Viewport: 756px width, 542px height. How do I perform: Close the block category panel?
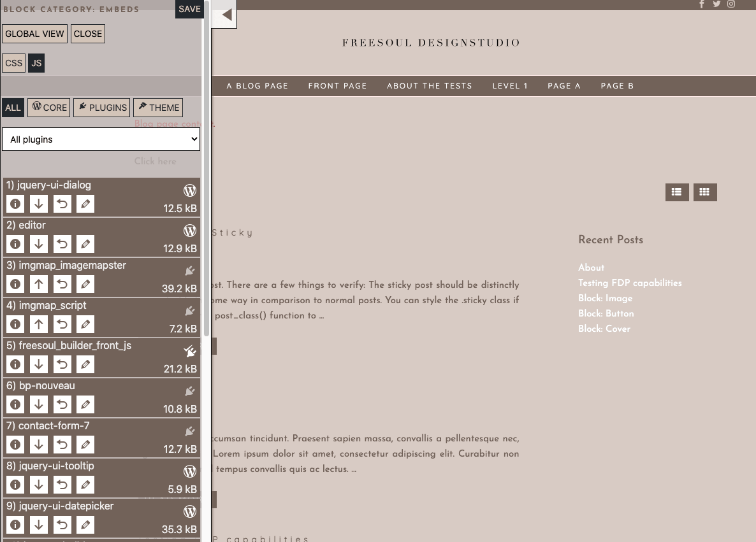88,34
